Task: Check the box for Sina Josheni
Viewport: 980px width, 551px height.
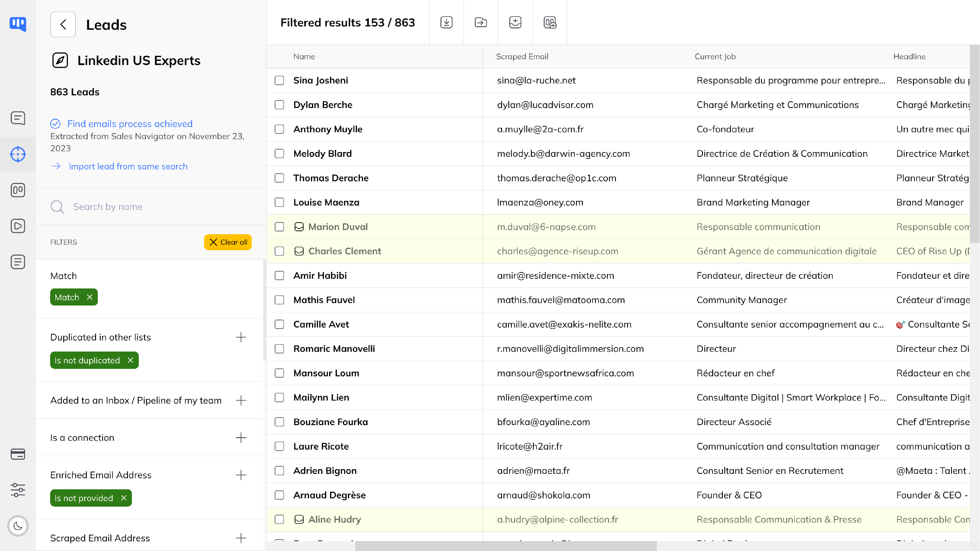Action: click(x=279, y=80)
